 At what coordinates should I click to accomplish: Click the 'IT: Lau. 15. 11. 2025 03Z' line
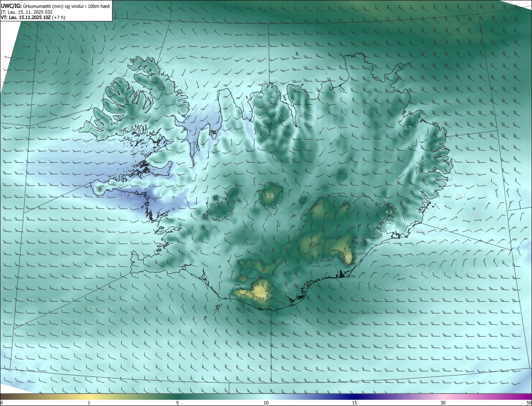pos(27,12)
